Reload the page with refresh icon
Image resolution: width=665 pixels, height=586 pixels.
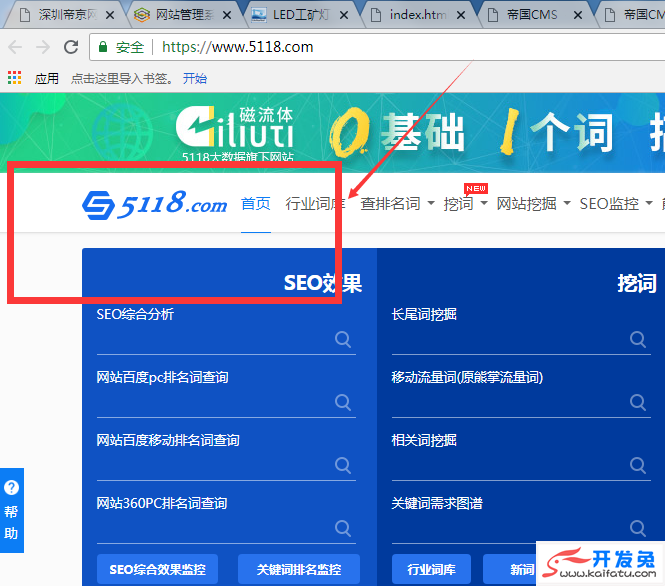(x=71, y=47)
